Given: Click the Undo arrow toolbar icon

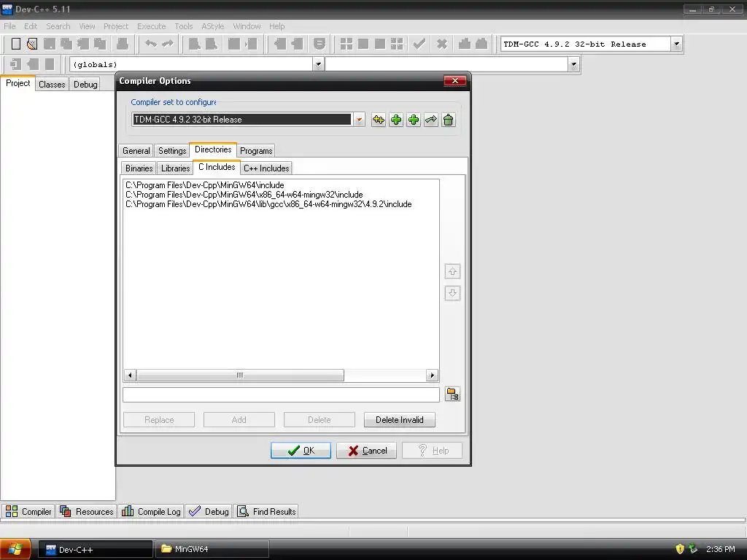Looking at the screenshot, I should [x=151, y=44].
